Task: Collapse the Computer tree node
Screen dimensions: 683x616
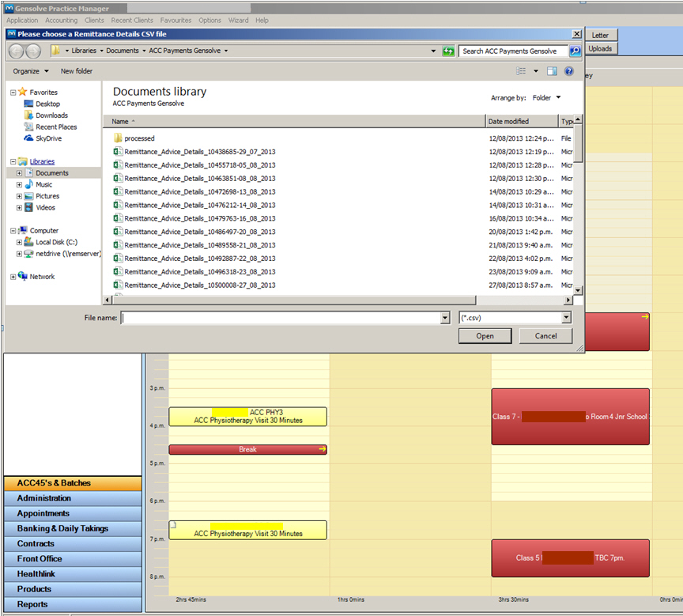Action: 13,230
